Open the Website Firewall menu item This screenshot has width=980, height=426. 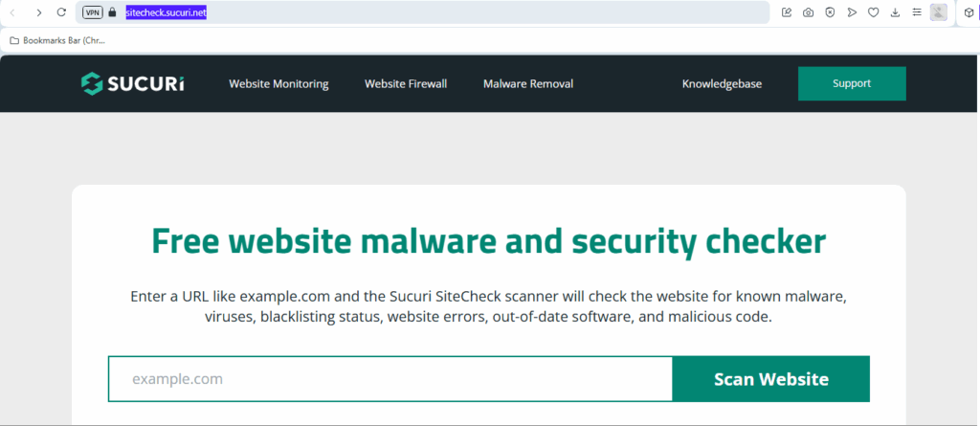[406, 83]
